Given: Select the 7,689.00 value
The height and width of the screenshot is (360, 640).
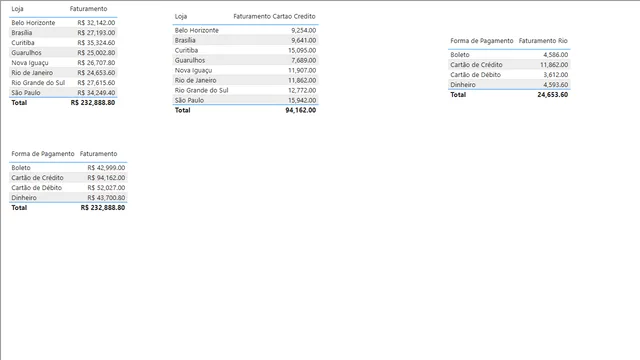Looking at the screenshot, I should pyautogui.click(x=303, y=60).
